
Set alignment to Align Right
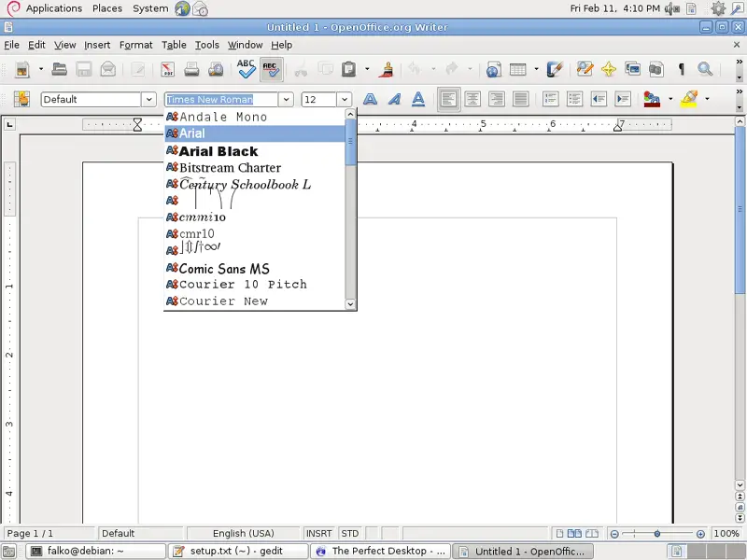point(497,99)
